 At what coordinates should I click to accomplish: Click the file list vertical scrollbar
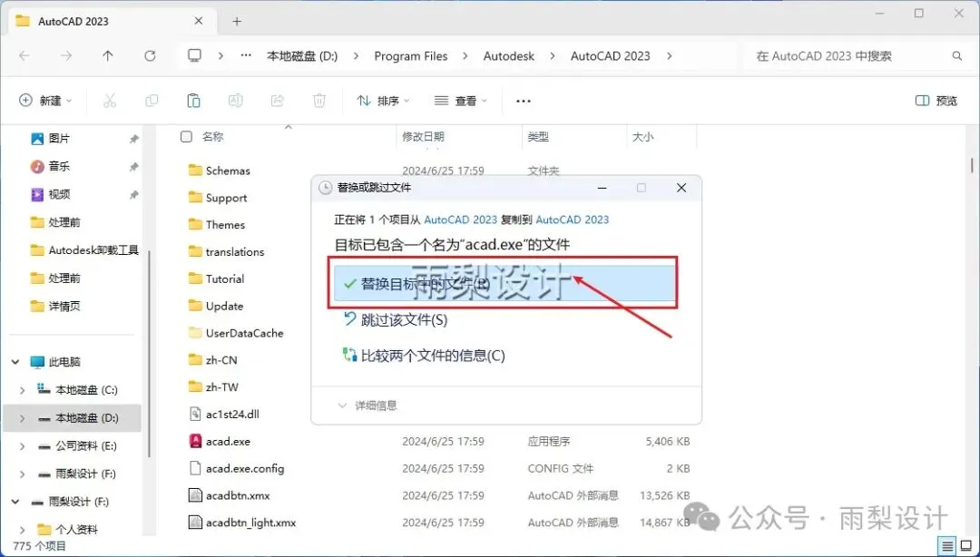pyautogui.click(x=971, y=165)
